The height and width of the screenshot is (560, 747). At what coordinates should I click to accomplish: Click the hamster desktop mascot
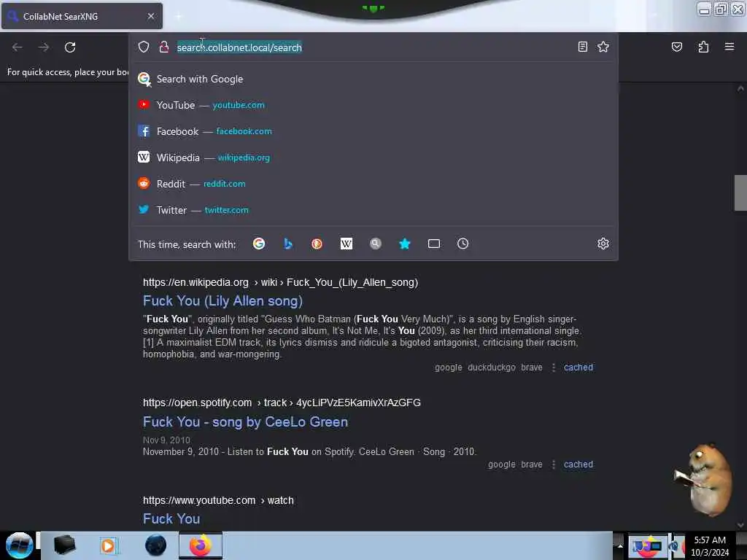(x=704, y=479)
